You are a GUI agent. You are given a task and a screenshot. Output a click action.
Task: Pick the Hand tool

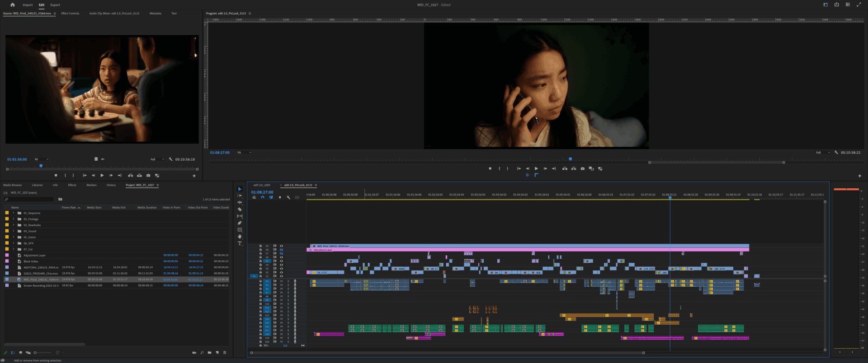(x=240, y=237)
